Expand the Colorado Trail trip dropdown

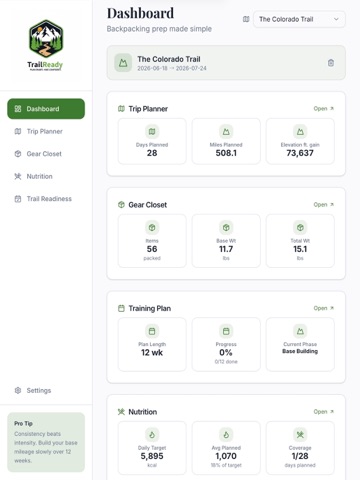299,19
